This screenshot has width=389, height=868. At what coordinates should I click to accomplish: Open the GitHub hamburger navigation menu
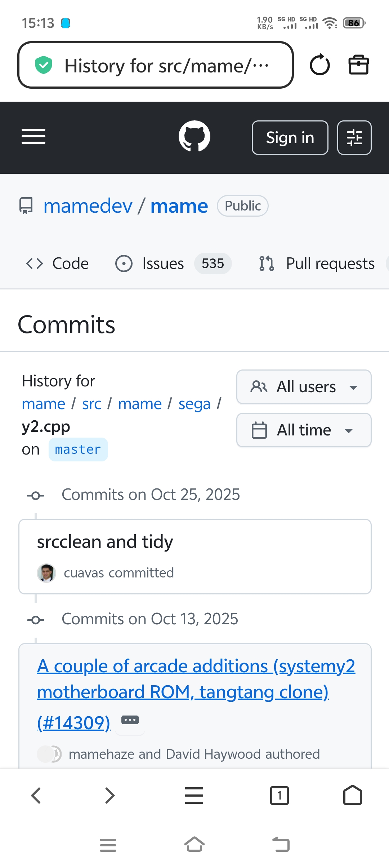pyautogui.click(x=33, y=136)
